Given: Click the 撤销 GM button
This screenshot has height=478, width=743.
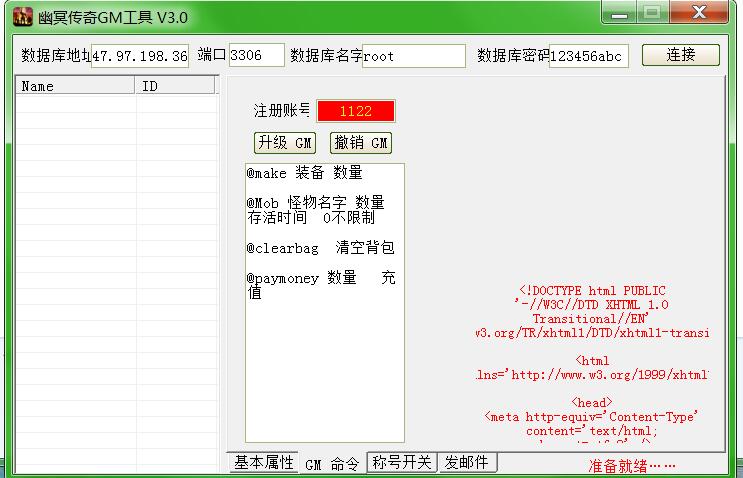Looking at the screenshot, I should 361,143.
